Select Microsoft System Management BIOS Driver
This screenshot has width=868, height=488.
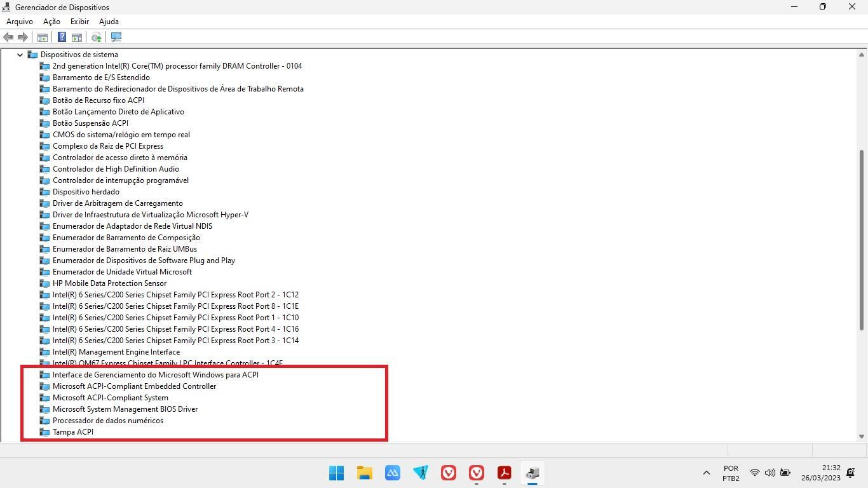pos(125,409)
